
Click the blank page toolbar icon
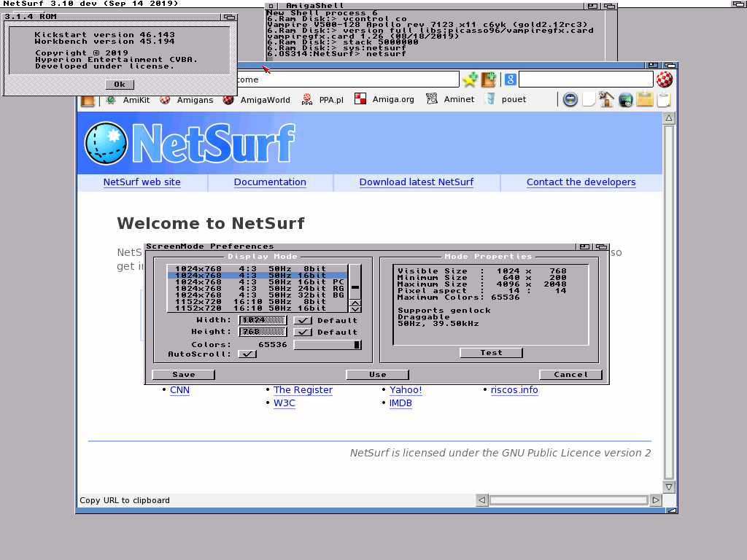pos(589,99)
